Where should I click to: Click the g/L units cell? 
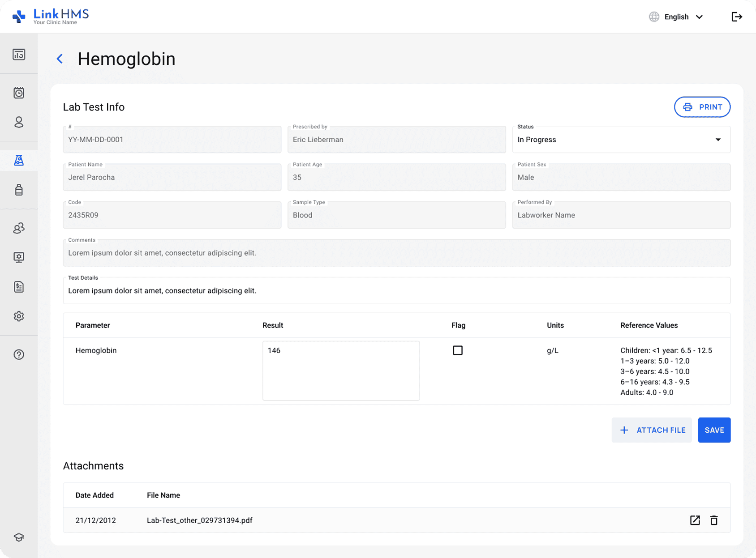(553, 350)
